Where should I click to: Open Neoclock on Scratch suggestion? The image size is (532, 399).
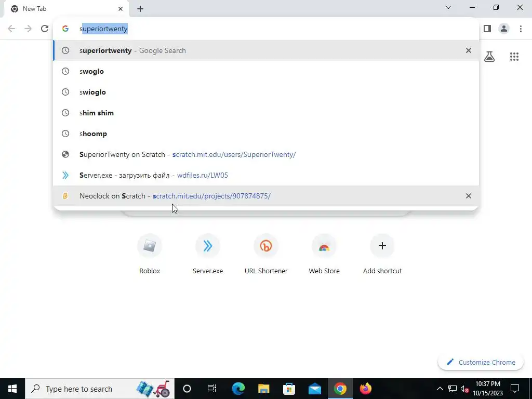point(266,196)
